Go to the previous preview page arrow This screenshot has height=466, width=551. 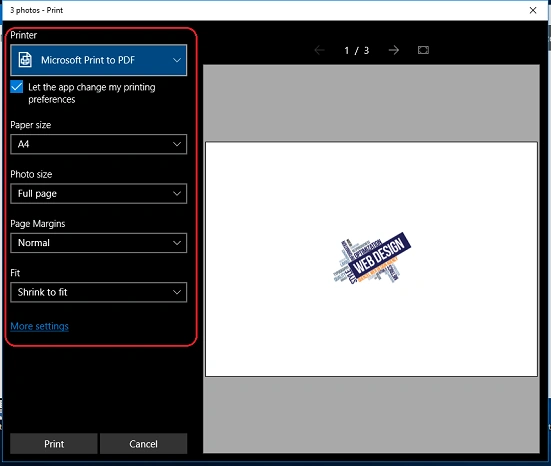(x=319, y=50)
